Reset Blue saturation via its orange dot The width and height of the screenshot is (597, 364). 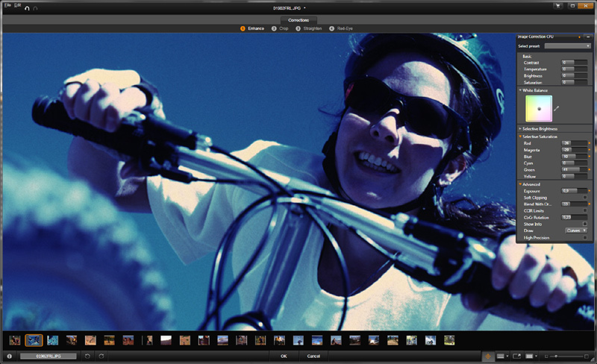[x=590, y=156]
